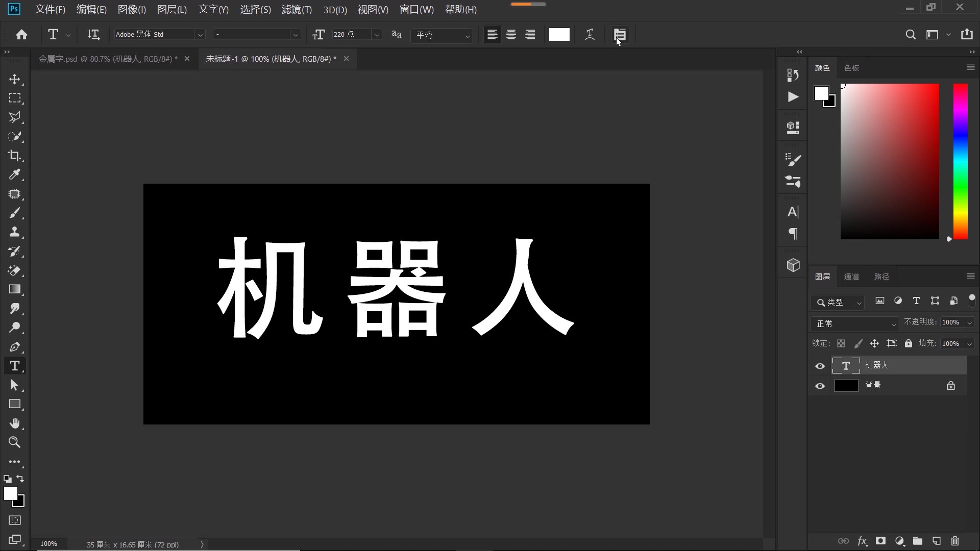Select the Move tool
Screen dimensions: 980x551
tap(15, 80)
